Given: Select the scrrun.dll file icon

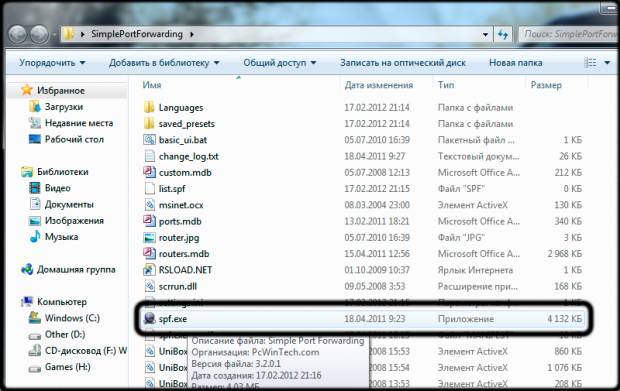Looking at the screenshot, I should tap(149, 286).
